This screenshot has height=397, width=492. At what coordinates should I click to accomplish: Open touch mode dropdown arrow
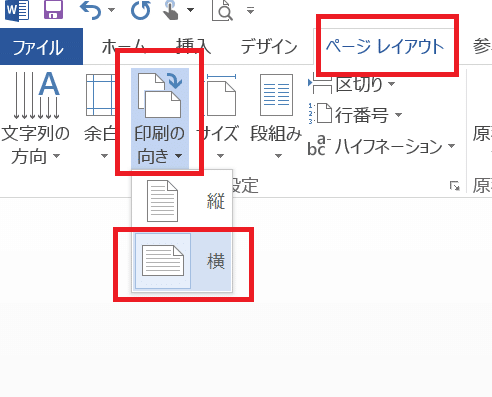tap(190, 10)
